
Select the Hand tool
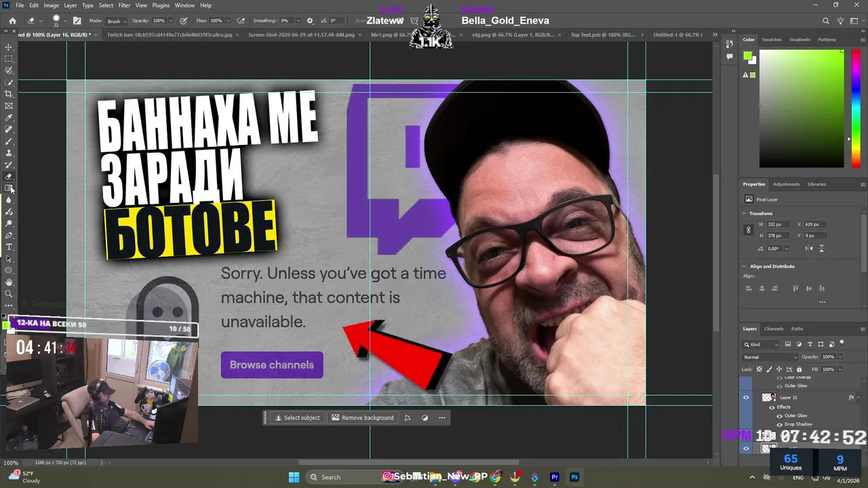[x=9, y=282]
